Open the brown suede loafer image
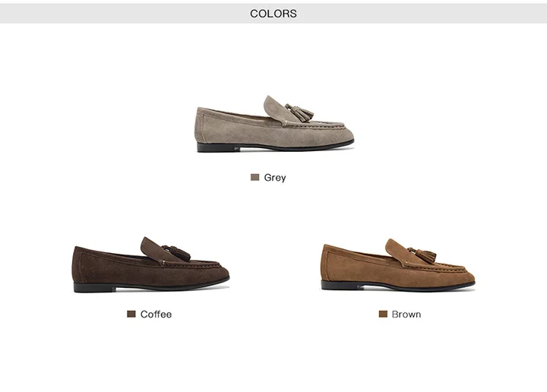547x392 pixels. pyautogui.click(x=397, y=265)
